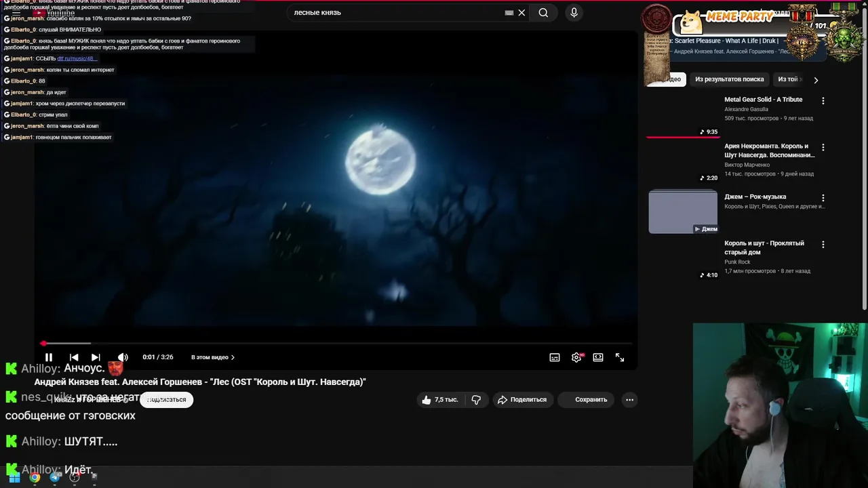Save video with Сохранить button

click(587, 400)
